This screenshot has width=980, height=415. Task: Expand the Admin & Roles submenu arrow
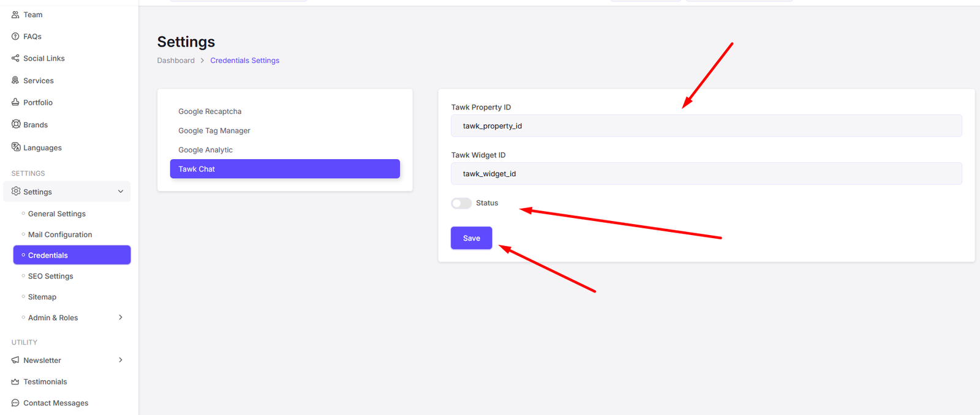point(121,318)
